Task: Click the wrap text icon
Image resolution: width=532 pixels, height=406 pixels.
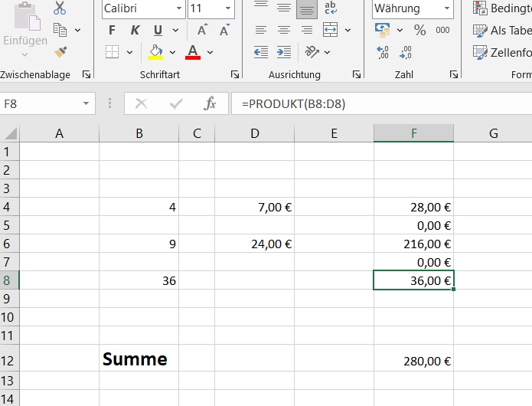Action: [331, 8]
